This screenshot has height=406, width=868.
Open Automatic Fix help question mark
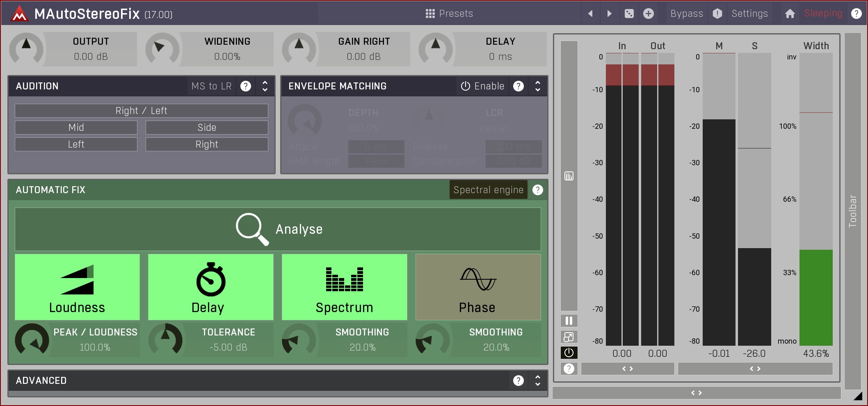coord(537,190)
